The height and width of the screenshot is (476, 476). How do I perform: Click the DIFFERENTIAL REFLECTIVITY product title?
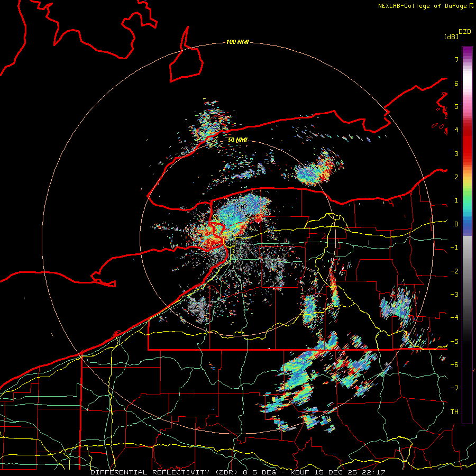pos(150,472)
